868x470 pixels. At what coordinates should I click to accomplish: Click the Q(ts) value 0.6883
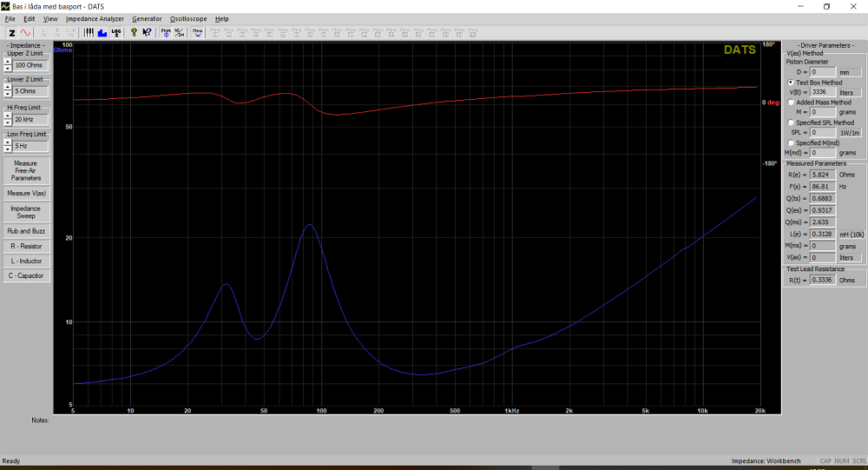(x=823, y=198)
